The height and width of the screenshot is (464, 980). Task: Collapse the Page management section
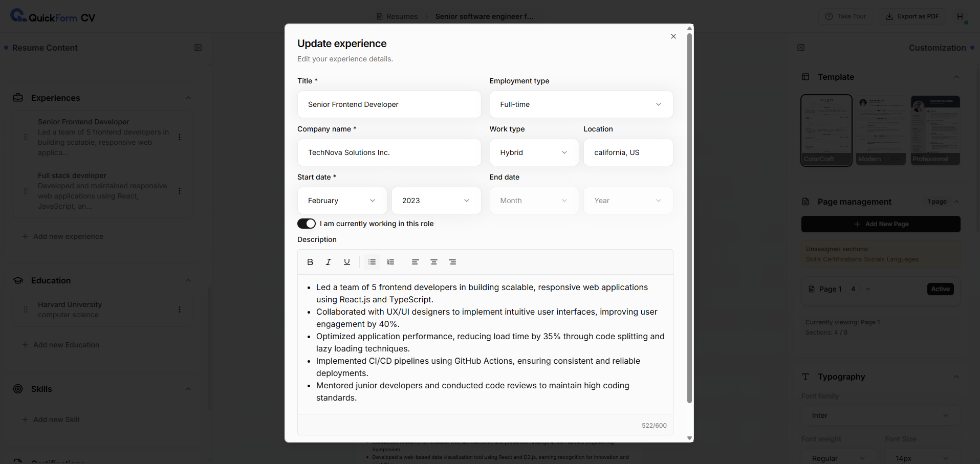pyautogui.click(x=956, y=202)
